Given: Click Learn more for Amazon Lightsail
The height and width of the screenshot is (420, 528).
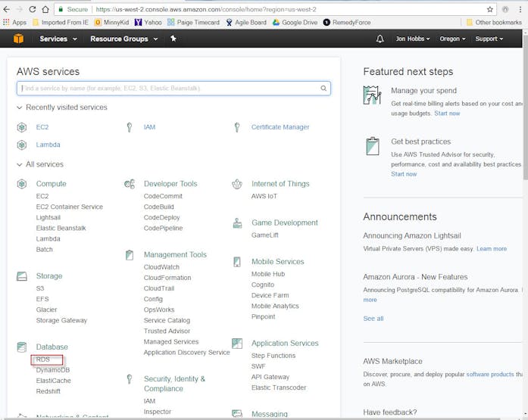Looking at the screenshot, I should (x=492, y=249).
